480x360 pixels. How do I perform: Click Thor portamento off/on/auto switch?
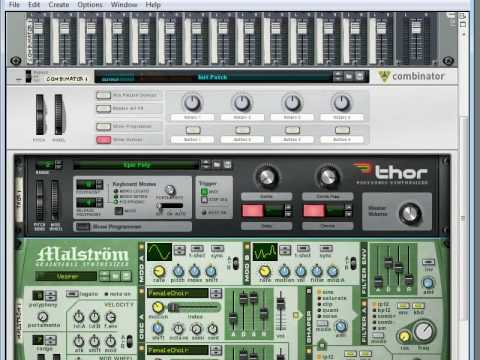tap(170, 206)
